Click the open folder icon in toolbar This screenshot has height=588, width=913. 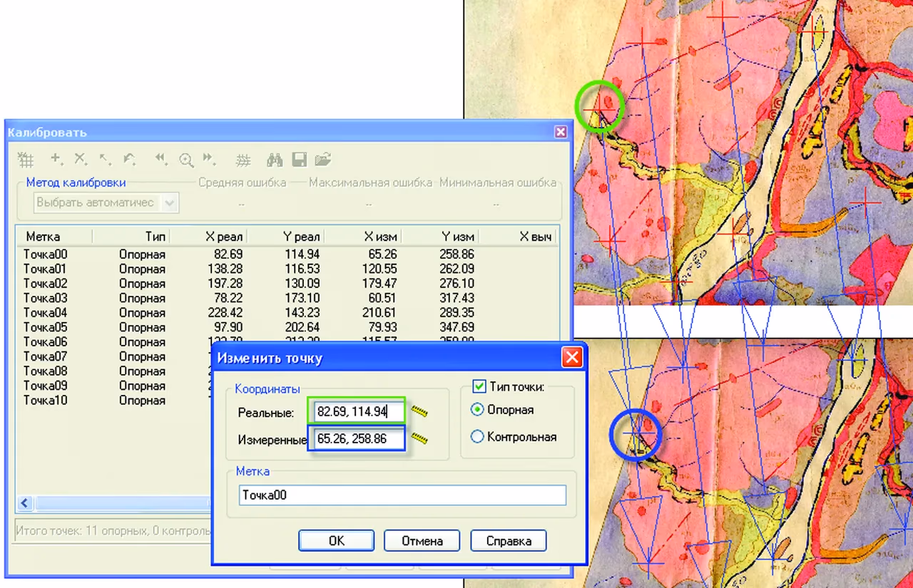323,160
